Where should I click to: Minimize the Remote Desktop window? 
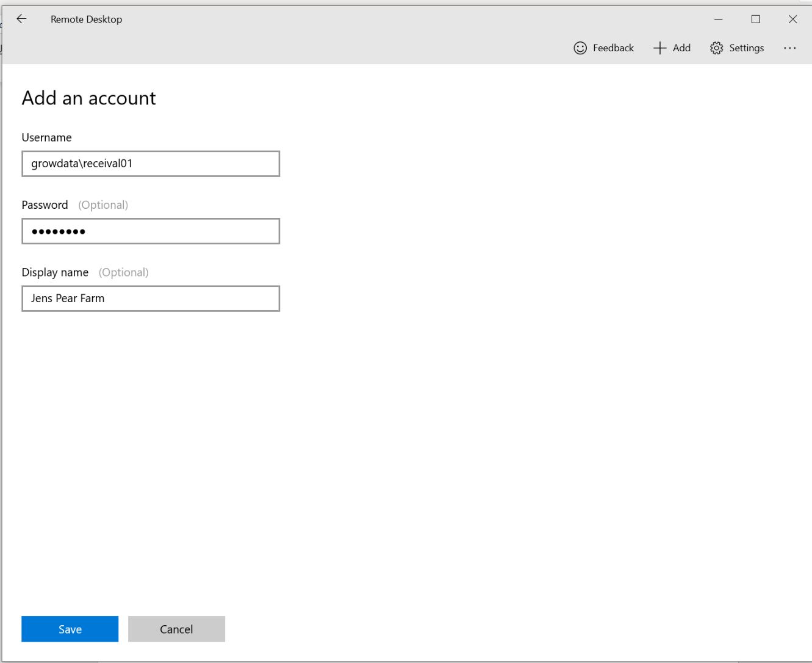tap(719, 19)
